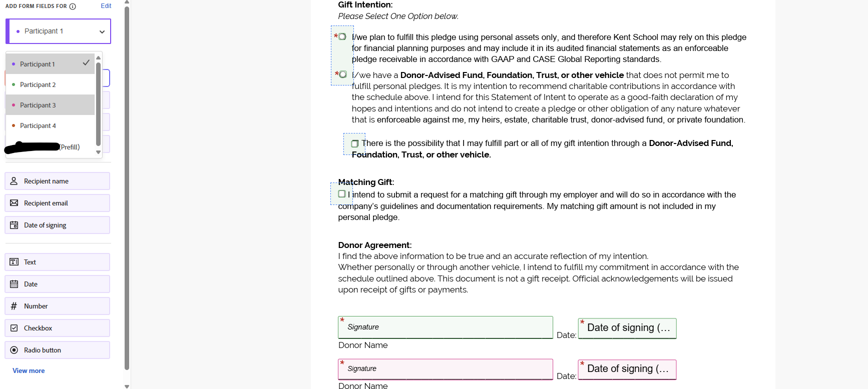
Task: Open the Edit participants link
Action: (106, 6)
